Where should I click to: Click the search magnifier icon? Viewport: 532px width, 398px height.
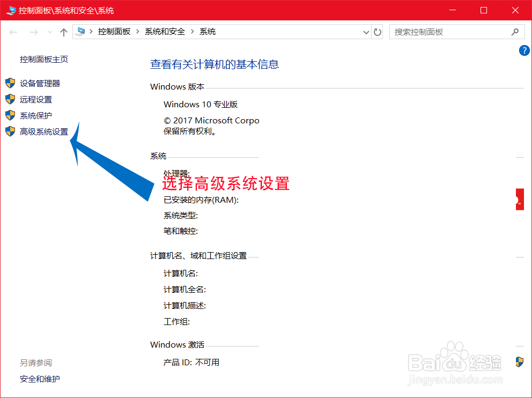pos(515,32)
